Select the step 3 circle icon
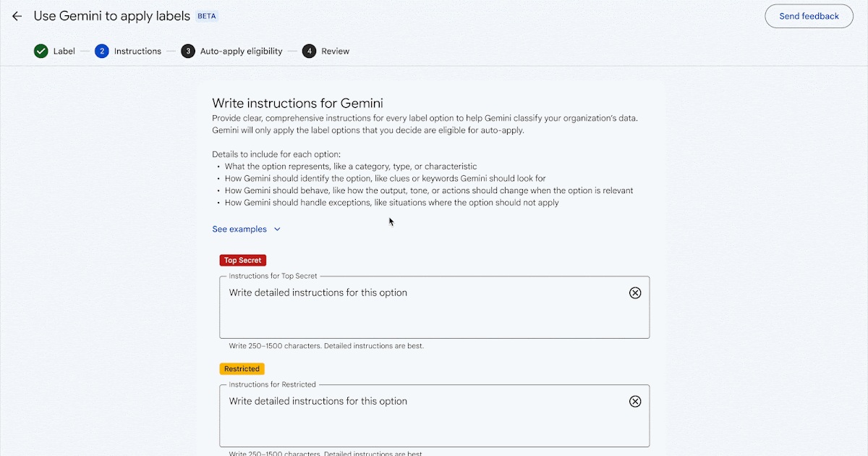This screenshot has width=868, height=456. click(188, 51)
